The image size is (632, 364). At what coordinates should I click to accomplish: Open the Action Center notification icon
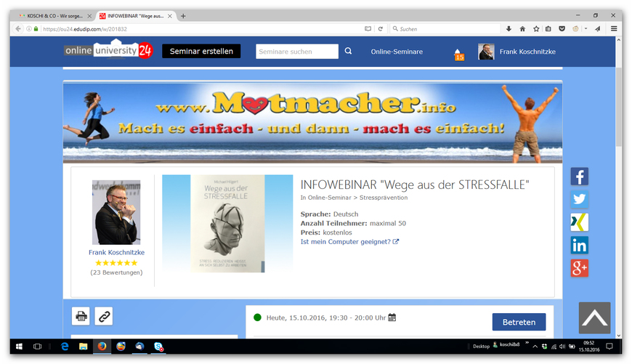609,347
